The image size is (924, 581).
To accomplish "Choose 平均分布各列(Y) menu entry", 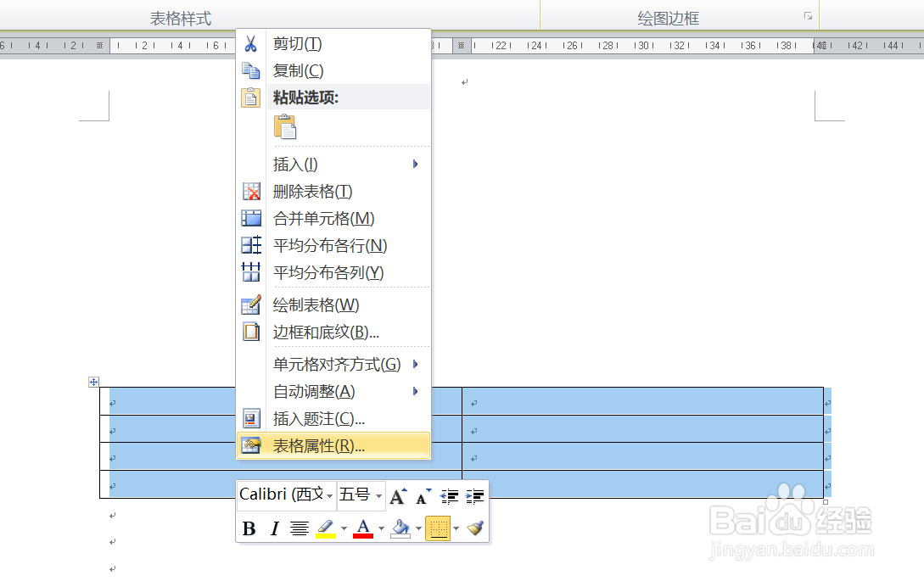I will (333, 272).
